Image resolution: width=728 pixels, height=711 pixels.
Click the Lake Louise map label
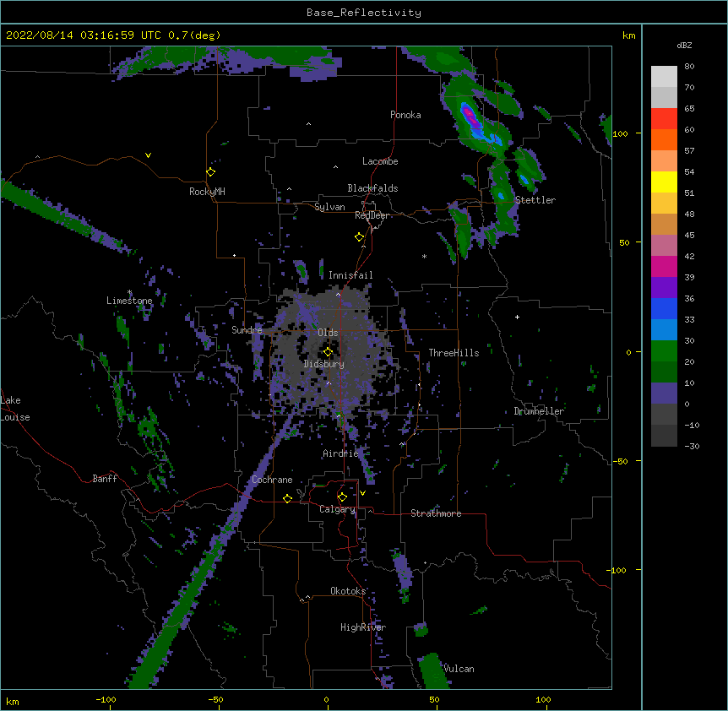15,409
